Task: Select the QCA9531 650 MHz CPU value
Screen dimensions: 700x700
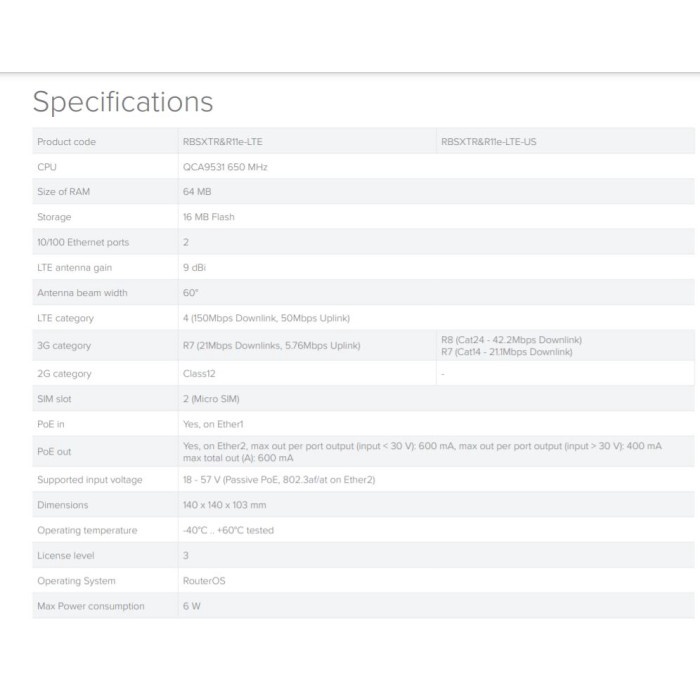Action: point(225,167)
